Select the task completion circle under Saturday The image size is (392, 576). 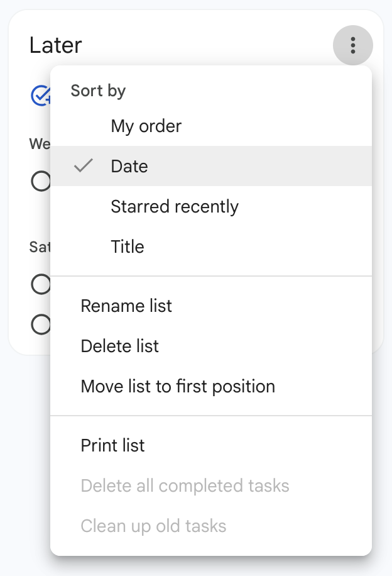(x=41, y=284)
